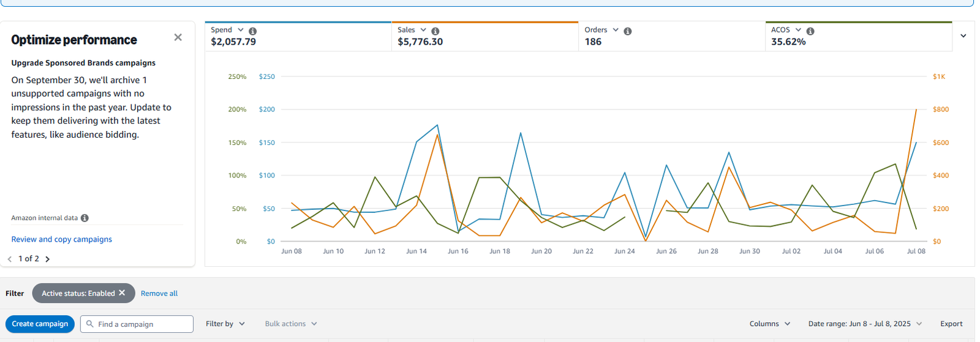
Task: Click the info icon beside ACOS
Action: point(810,31)
